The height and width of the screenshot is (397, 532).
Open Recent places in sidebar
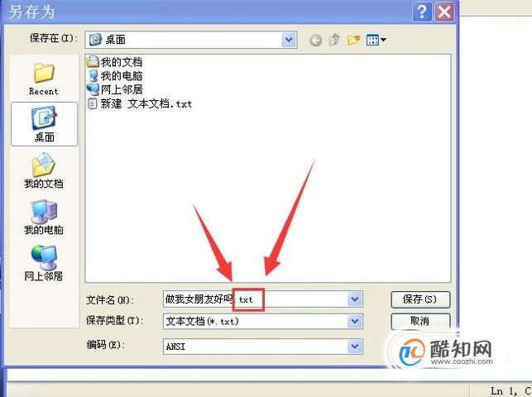(x=44, y=79)
